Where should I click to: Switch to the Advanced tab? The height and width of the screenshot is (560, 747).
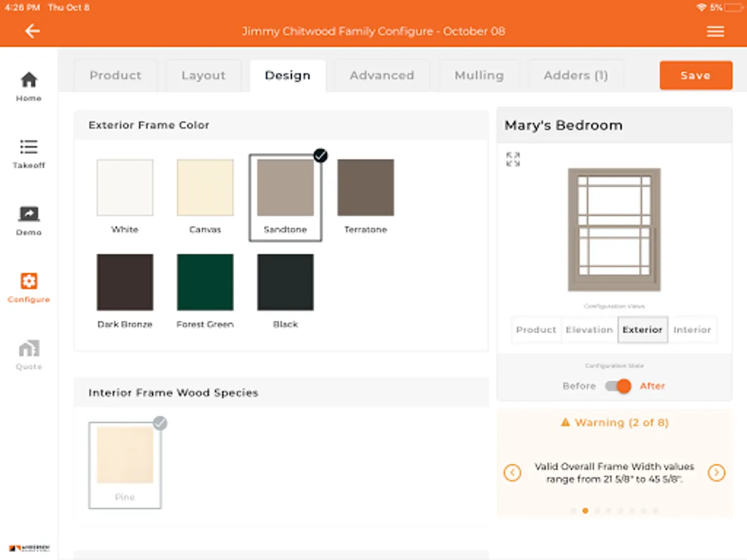click(x=382, y=75)
